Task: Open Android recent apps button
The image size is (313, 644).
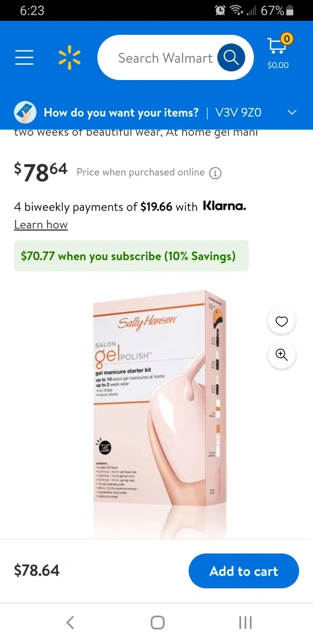Action: 245,622
